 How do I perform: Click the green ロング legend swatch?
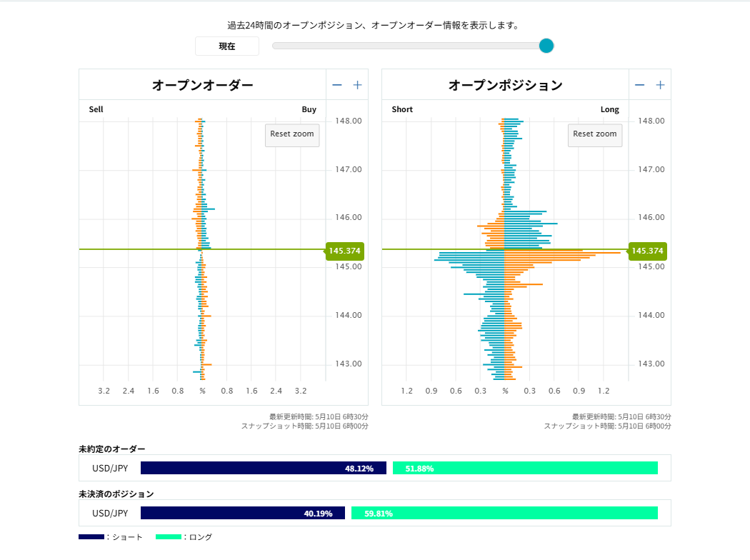(168, 537)
